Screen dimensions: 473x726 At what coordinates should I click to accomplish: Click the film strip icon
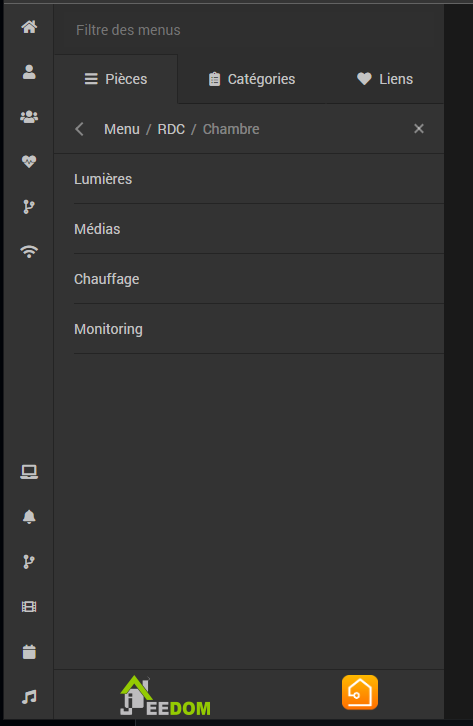pos(29,607)
